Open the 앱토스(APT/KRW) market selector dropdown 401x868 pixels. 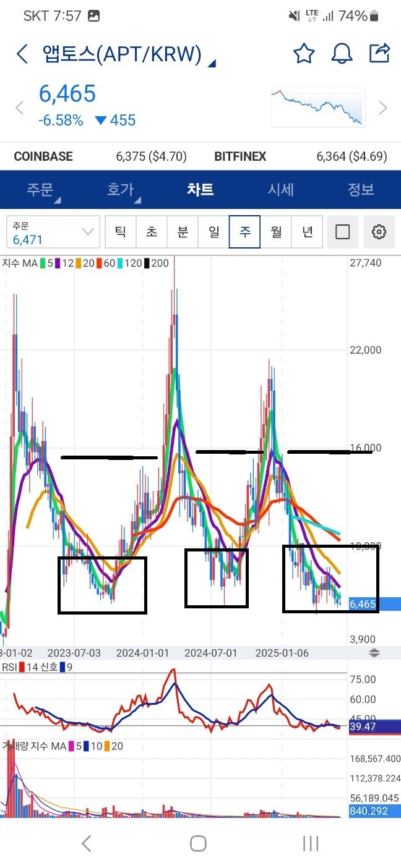(x=129, y=54)
